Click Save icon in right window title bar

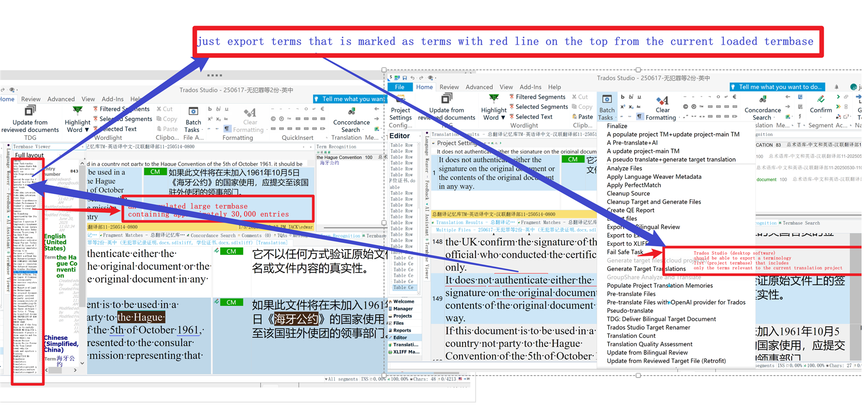pos(405,78)
